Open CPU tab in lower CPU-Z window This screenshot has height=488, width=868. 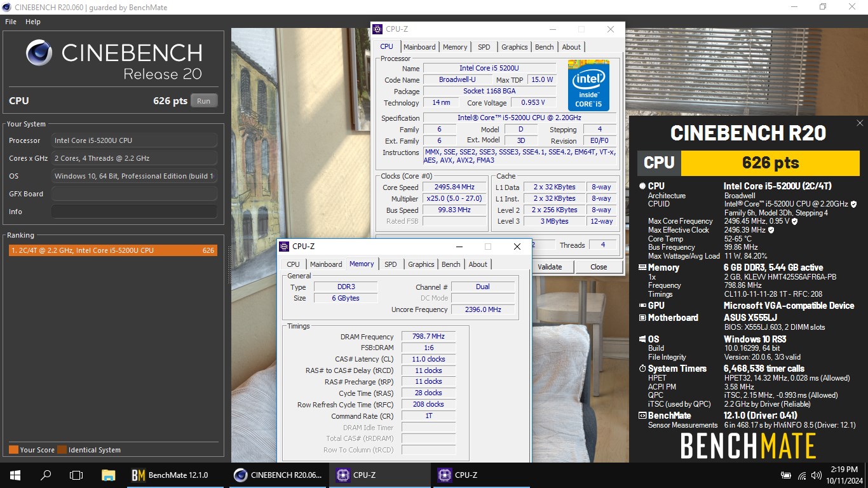(x=293, y=264)
